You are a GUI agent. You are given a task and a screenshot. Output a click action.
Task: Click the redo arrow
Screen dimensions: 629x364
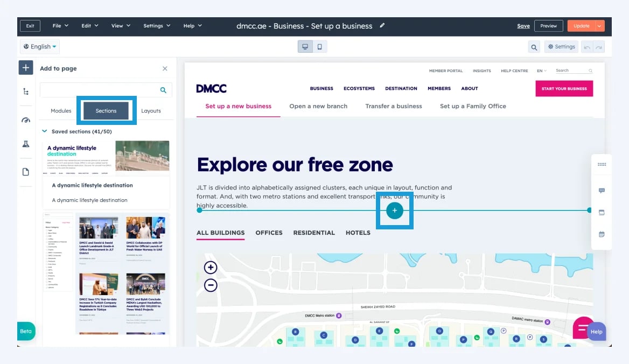599,47
